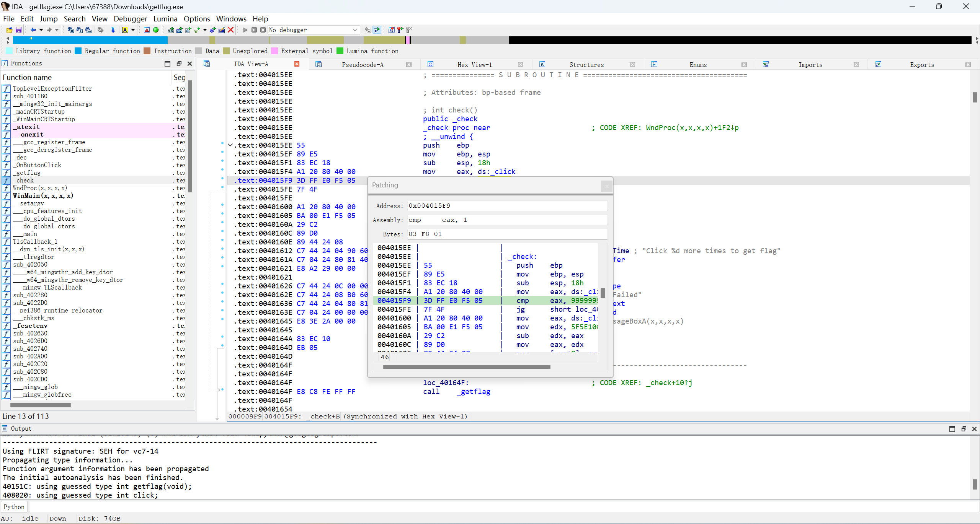Screen dimensions: 980x524
Task: Click the green circle toolbar icon
Action: (x=156, y=30)
